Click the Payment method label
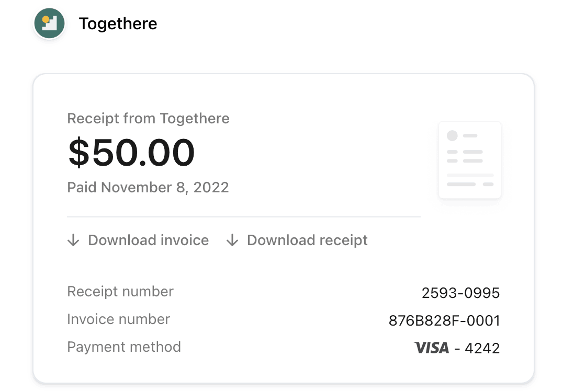 tap(124, 347)
